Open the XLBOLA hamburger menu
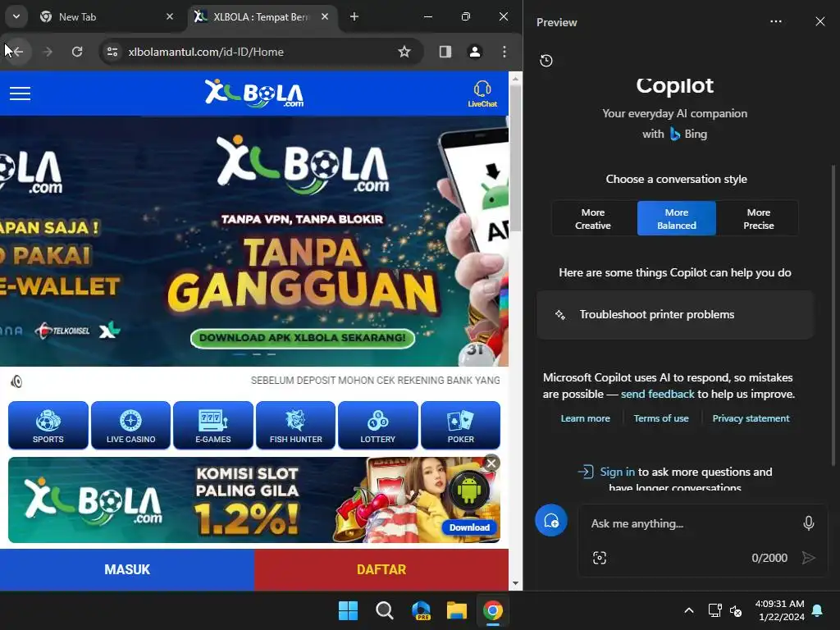Image resolution: width=840 pixels, height=630 pixels. coord(20,94)
